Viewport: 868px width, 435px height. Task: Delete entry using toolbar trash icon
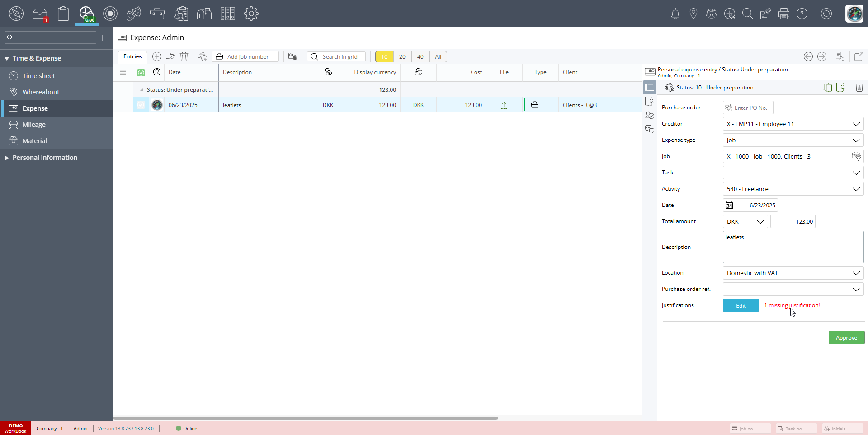click(184, 56)
